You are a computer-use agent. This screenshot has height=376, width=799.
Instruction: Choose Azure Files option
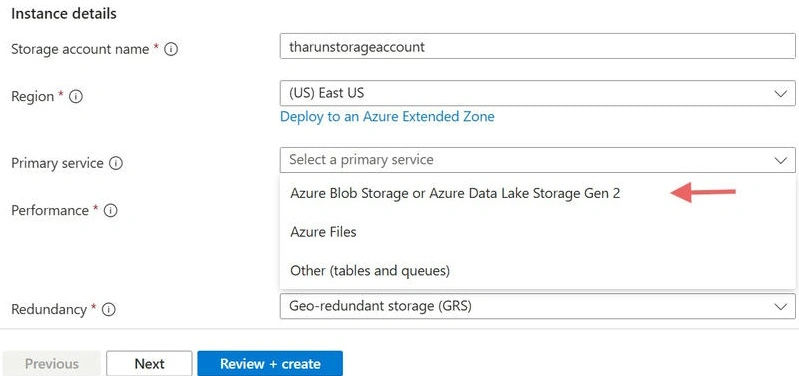(538, 232)
